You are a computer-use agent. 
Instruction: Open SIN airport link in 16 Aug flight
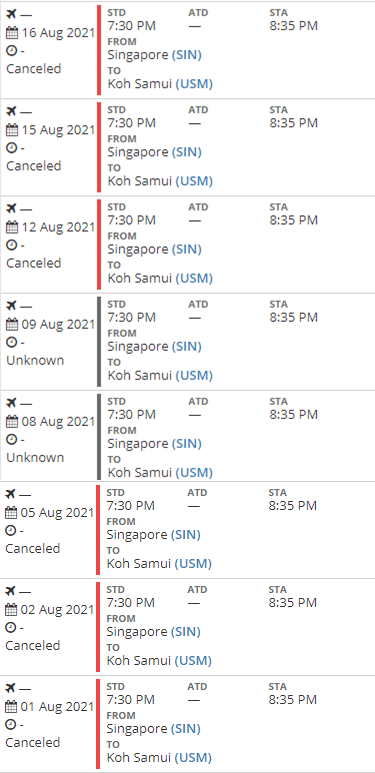point(187,55)
